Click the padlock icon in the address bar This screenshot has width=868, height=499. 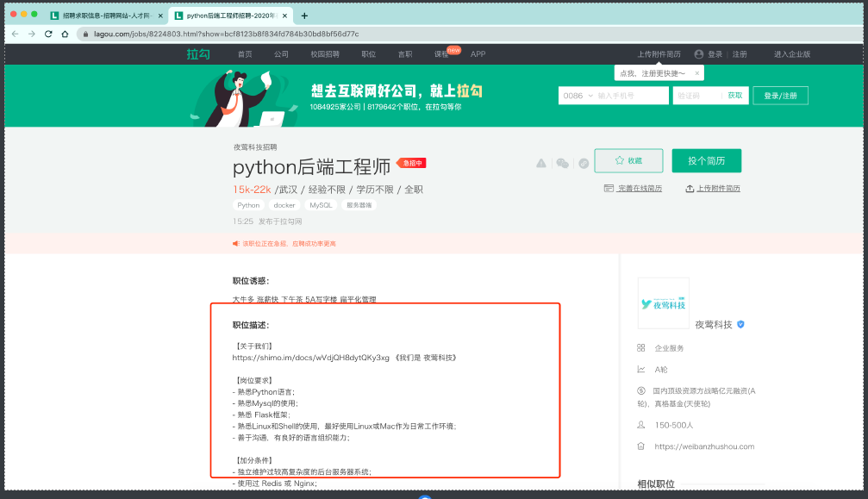[x=85, y=34]
